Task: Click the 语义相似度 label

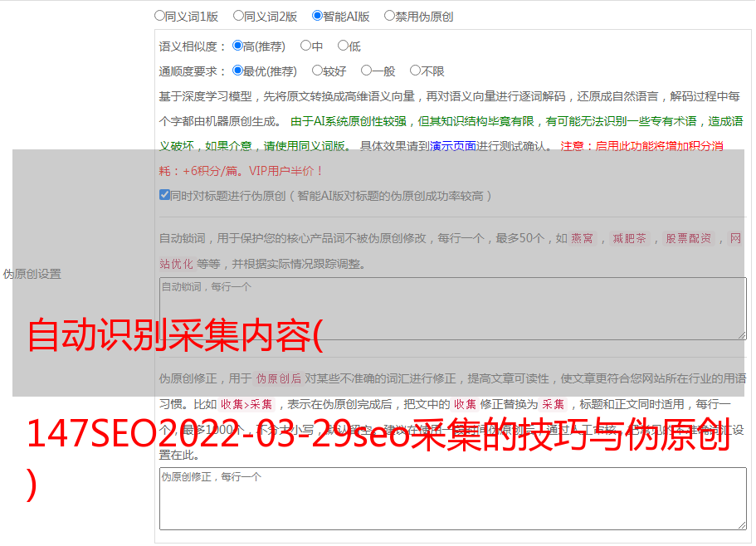Action: click(192, 46)
